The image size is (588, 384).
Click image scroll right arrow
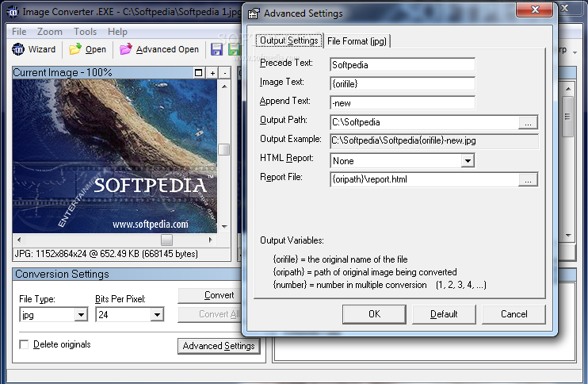tap(210, 240)
